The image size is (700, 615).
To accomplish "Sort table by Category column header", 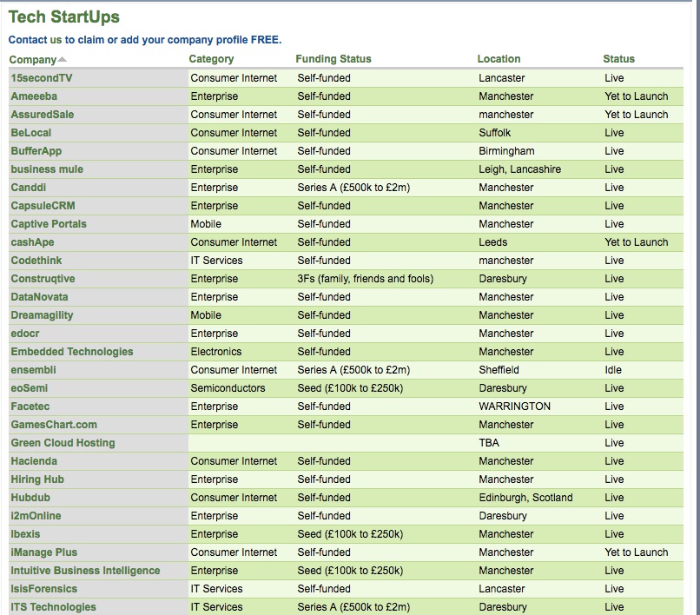I will [211, 59].
